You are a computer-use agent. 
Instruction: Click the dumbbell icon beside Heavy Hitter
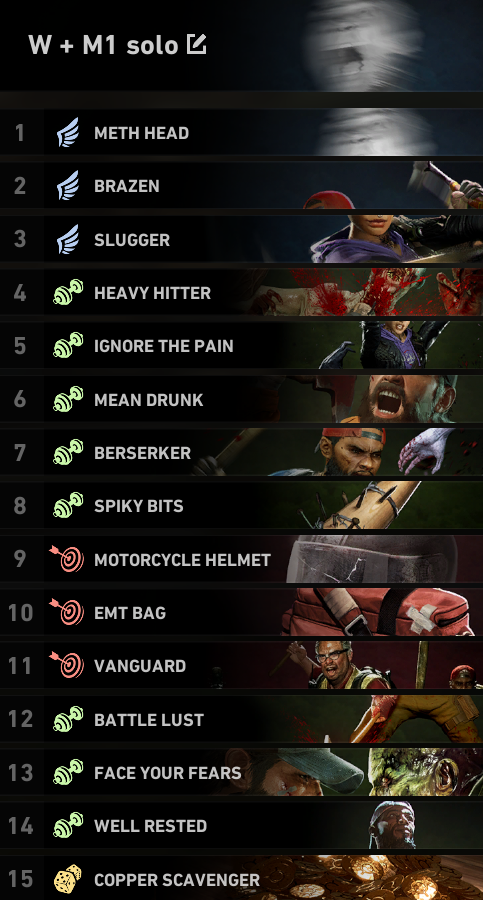68,293
